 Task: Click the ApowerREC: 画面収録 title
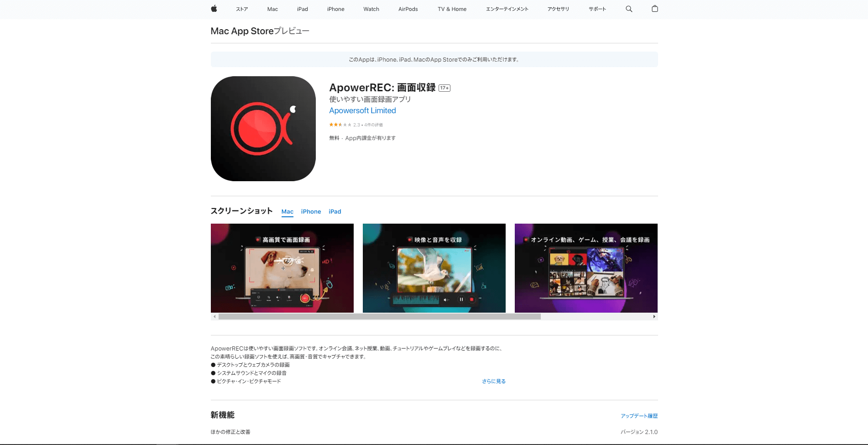click(x=382, y=88)
